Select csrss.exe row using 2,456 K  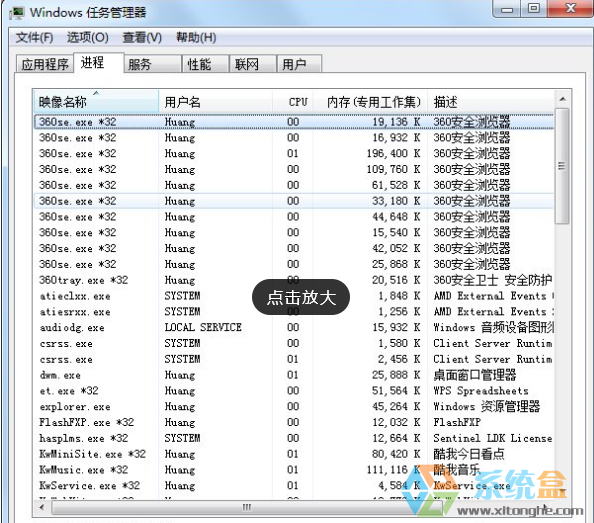pos(294,359)
